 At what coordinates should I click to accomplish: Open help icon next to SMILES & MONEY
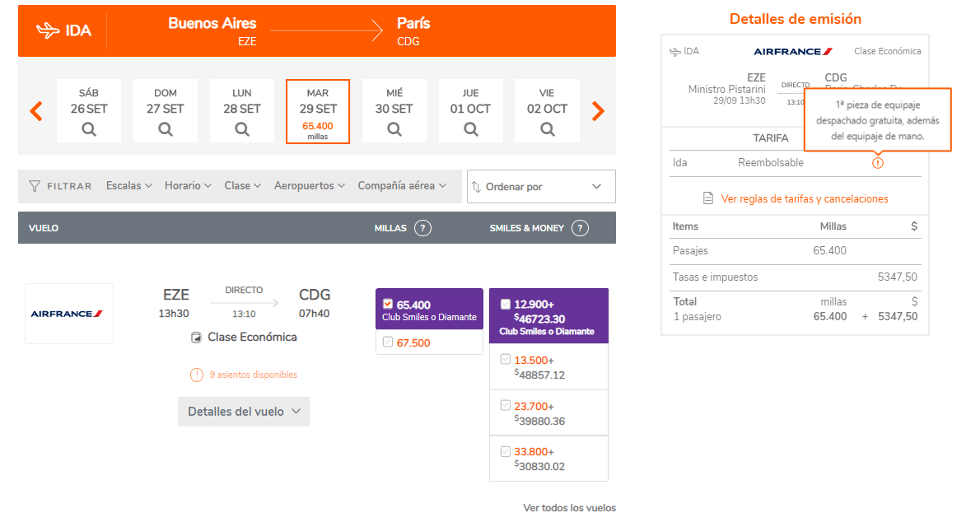tap(580, 228)
